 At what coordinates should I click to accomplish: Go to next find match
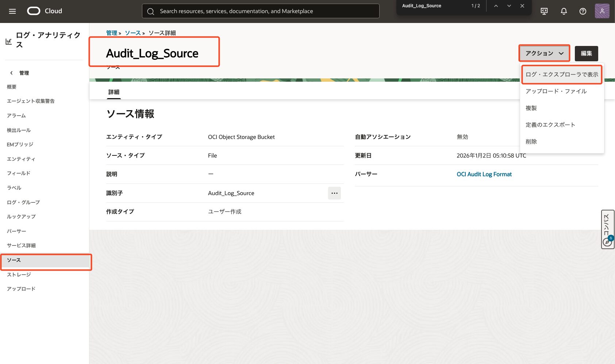coord(509,6)
